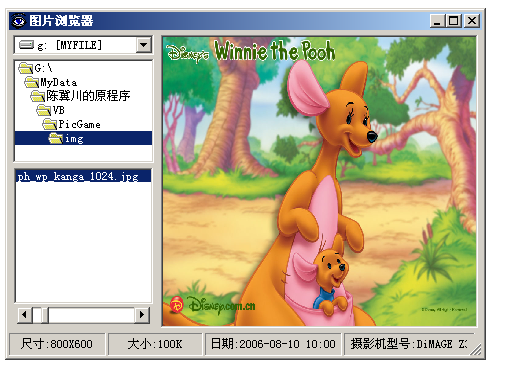The image size is (507, 375).
Task: Click the folder icon beside 陈冀川的原程序
Action: coord(38,96)
